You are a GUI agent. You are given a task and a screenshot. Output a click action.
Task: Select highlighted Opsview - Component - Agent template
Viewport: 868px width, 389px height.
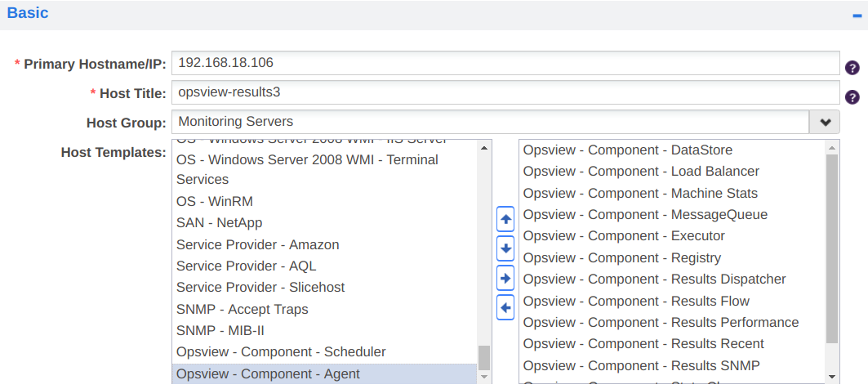click(324, 374)
